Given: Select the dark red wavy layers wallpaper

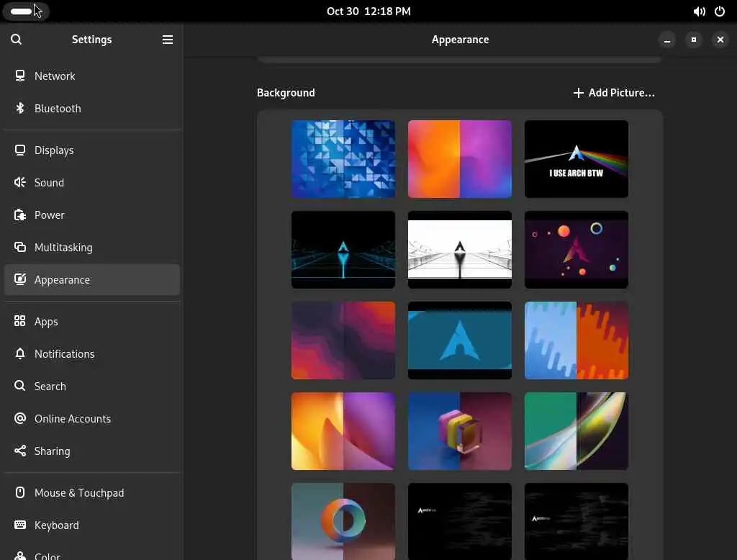Looking at the screenshot, I should 343,340.
